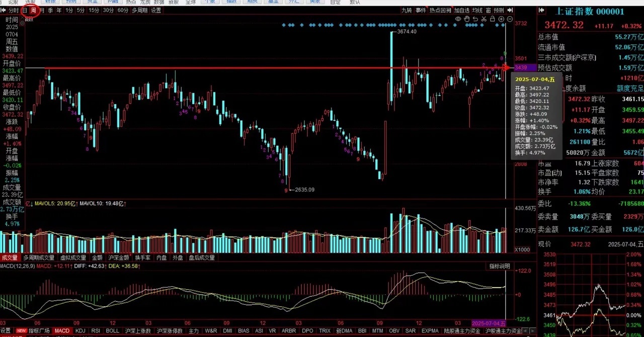Open the 多周期 multi-period view
The width and height of the screenshot is (644, 337).
click(x=140, y=10)
